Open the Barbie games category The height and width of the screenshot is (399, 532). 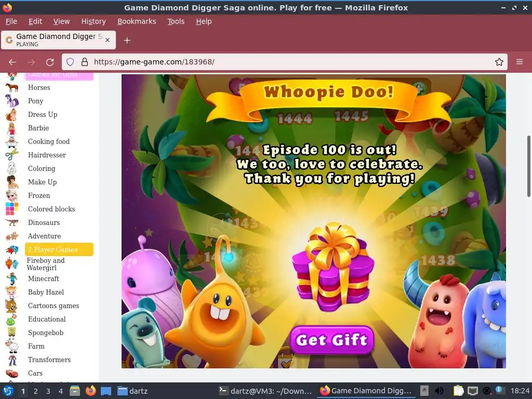coord(38,128)
